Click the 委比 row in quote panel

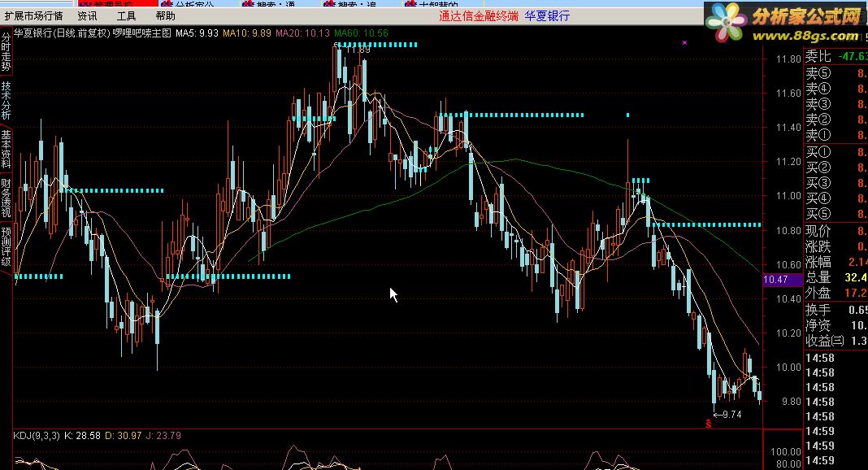coord(835,56)
